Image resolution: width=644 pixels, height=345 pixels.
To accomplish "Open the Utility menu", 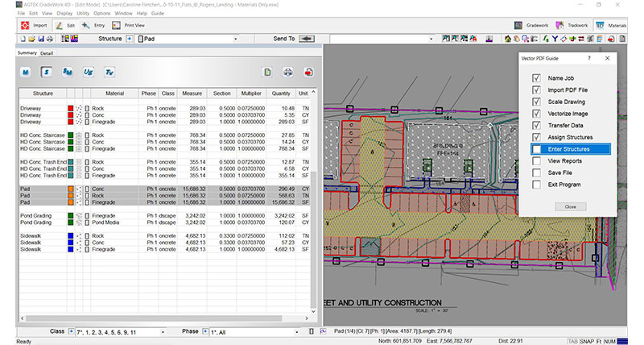I will tap(83, 14).
